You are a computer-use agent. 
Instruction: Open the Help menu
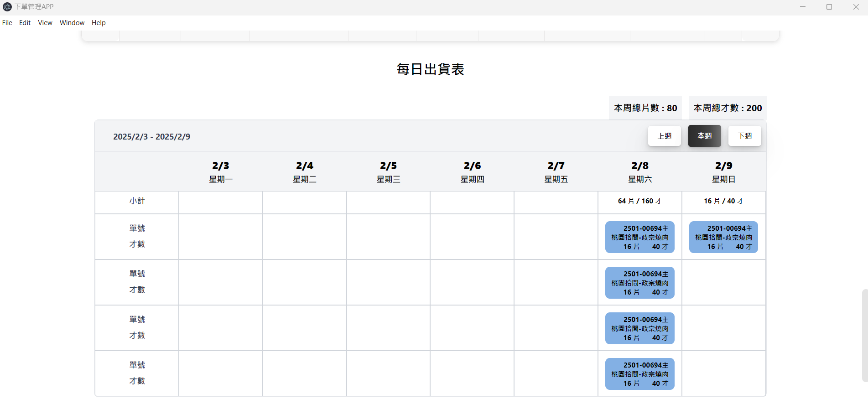point(99,23)
